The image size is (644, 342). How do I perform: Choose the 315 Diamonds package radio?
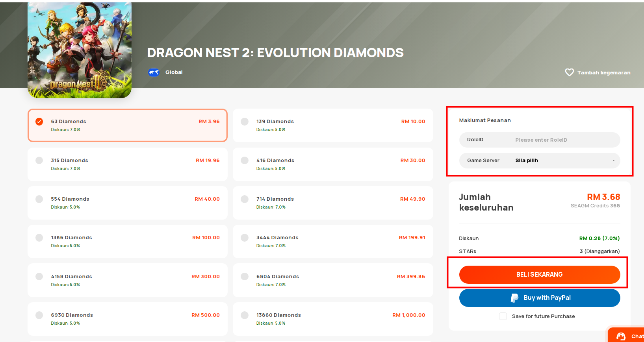click(x=39, y=161)
